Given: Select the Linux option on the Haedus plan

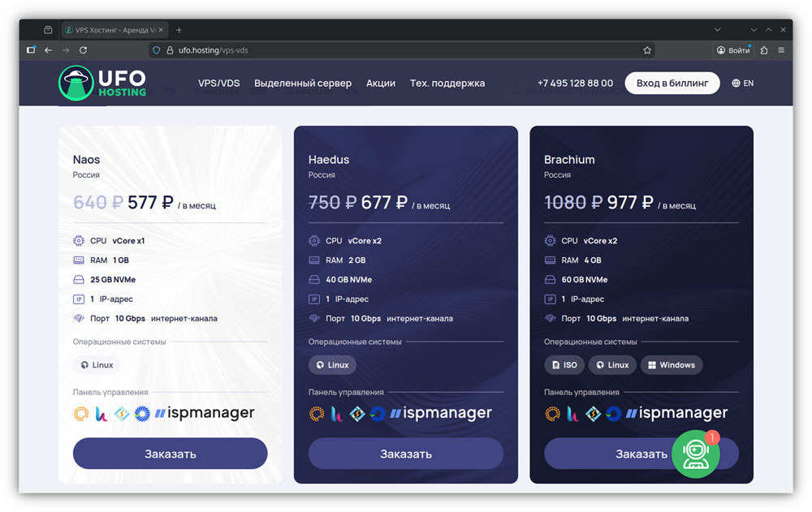Looking at the screenshot, I should [331, 364].
